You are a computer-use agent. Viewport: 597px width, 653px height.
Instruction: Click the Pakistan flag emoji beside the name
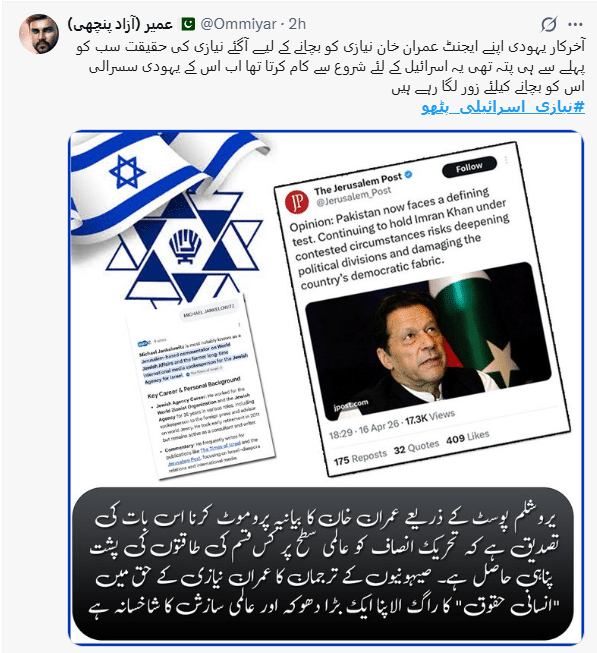tap(188, 24)
